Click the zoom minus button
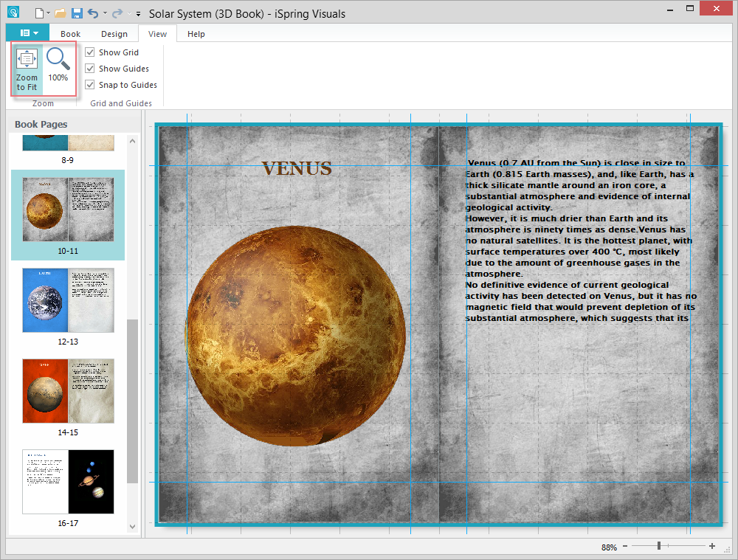Screen dimensions: 738x560 [625, 546]
